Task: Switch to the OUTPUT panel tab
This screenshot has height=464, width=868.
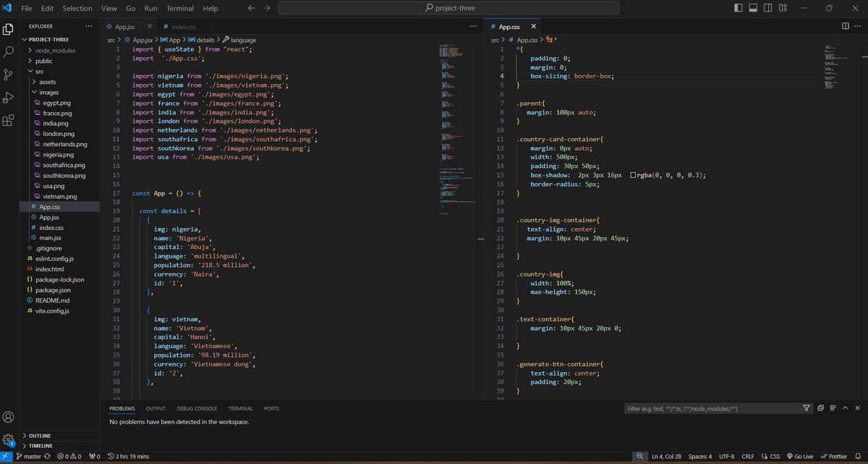Action: click(x=156, y=408)
